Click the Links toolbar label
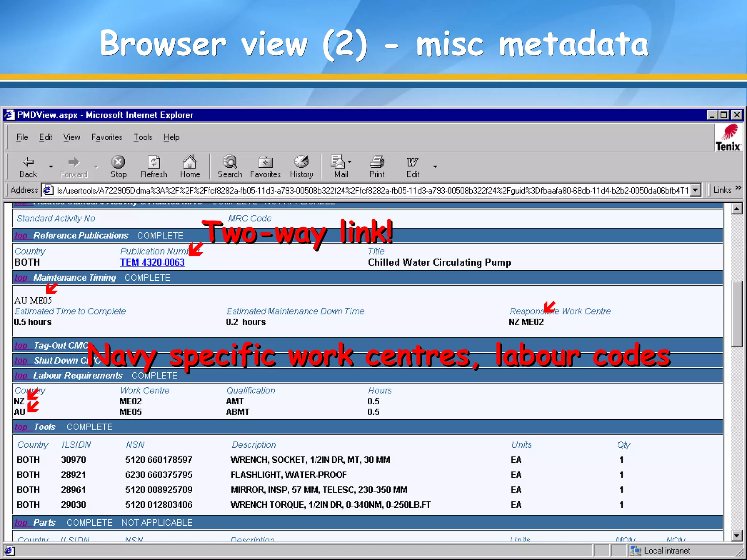 [722, 190]
